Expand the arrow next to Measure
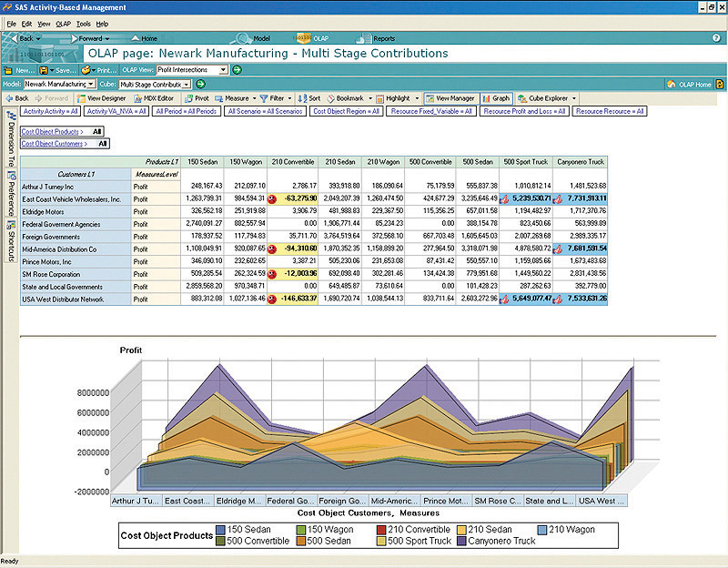 (x=255, y=98)
